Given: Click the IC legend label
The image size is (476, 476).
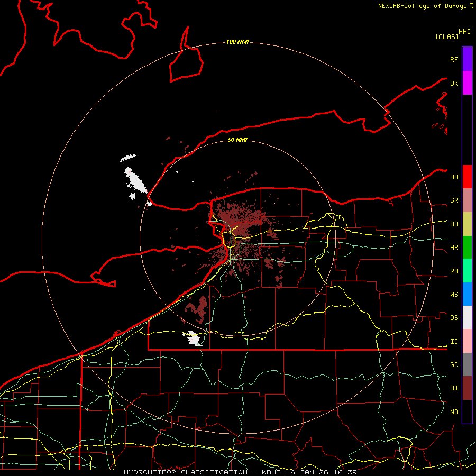Looking at the screenshot, I should (x=454, y=342).
